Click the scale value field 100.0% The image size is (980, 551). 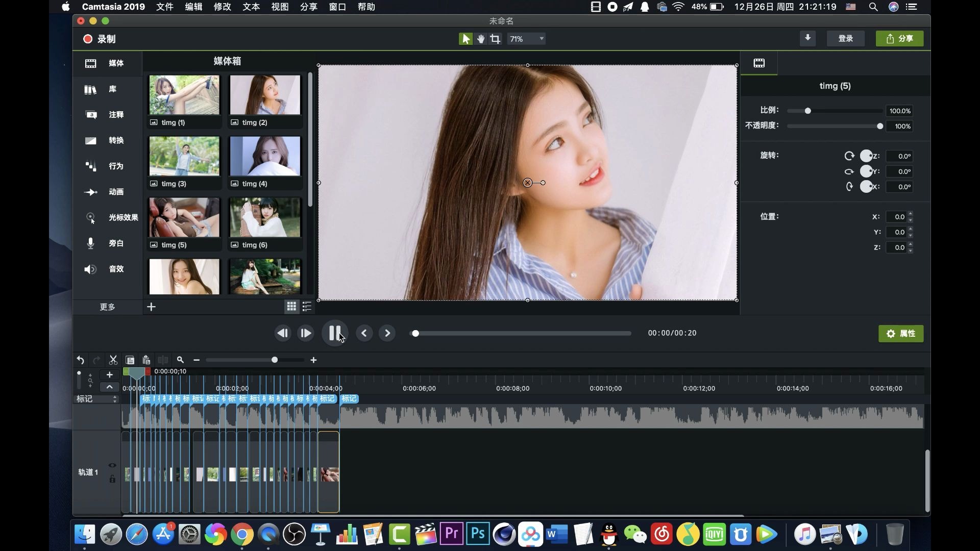899,111
